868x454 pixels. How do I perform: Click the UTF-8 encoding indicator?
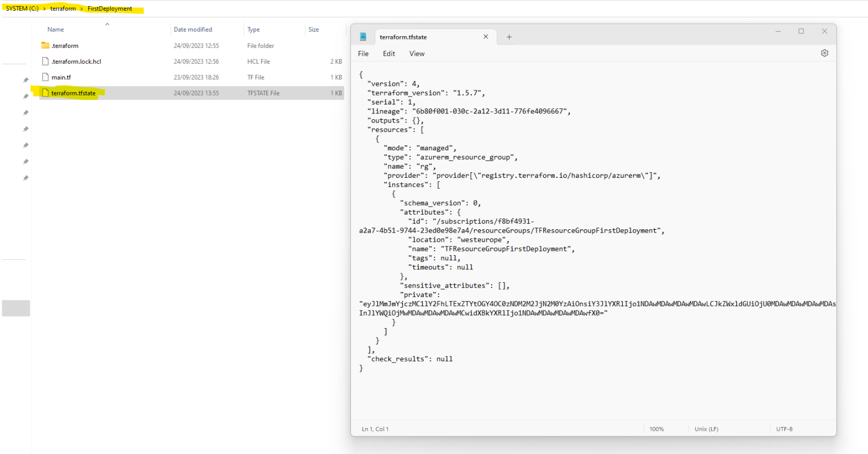pyautogui.click(x=784, y=429)
